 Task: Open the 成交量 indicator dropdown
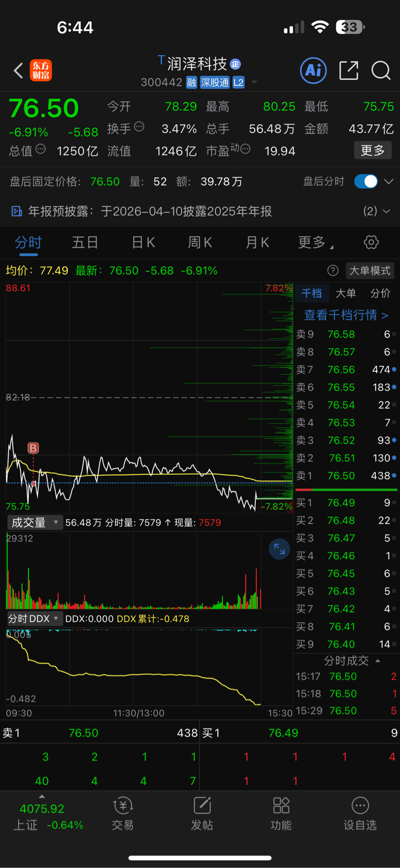tap(35, 522)
